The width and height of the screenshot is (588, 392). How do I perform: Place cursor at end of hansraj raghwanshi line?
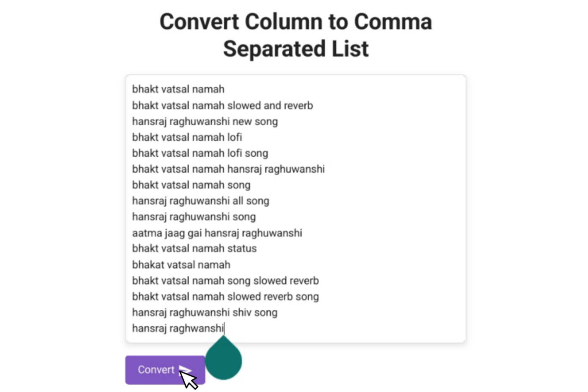point(225,328)
